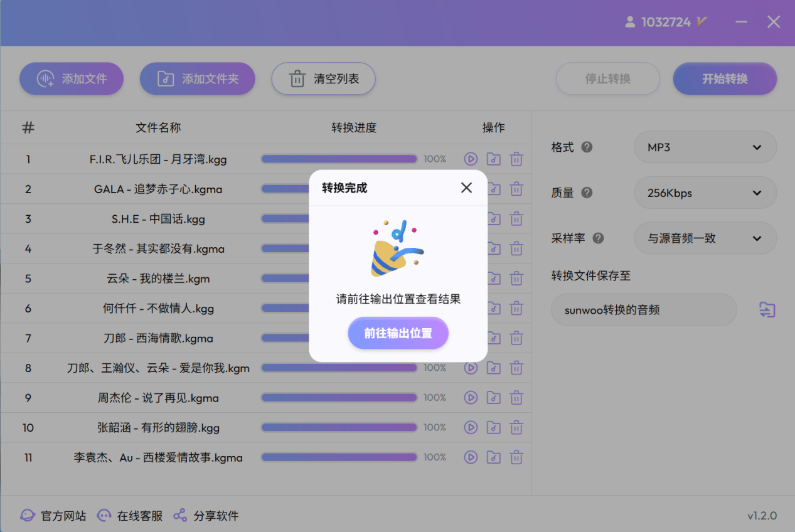This screenshot has width=795, height=532.
Task: Open the folder icon for row 10
Action: [x=494, y=428]
